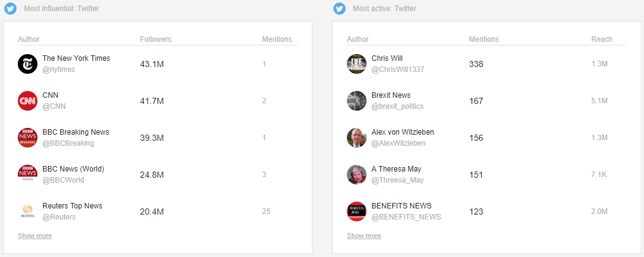Select the CNN red logo avatar

[x=28, y=101]
